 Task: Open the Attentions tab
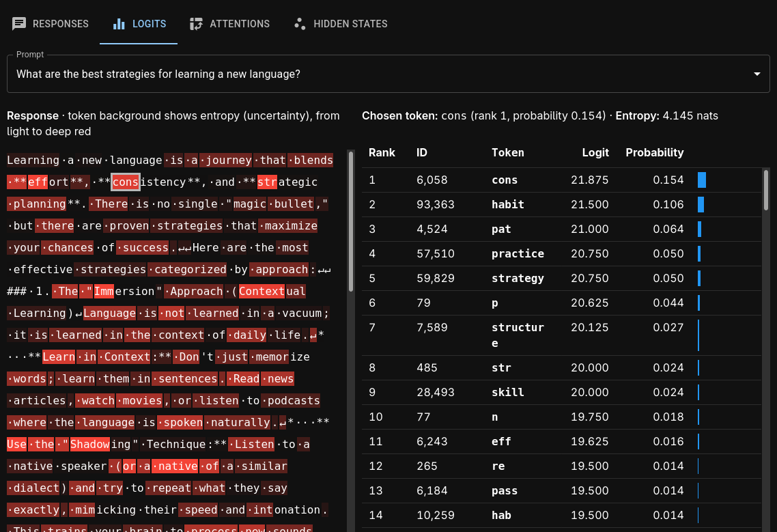pyautogui.click(x=229, y=24)
